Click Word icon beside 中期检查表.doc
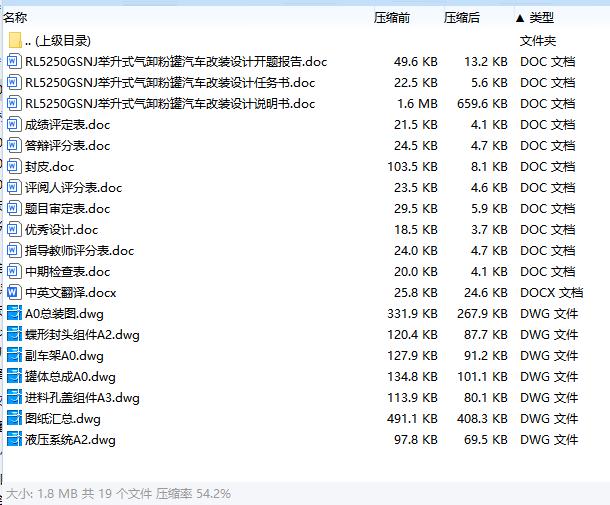The height and width of the screenshot is (505, 610). pyautogui.click(x=13, y=272)
